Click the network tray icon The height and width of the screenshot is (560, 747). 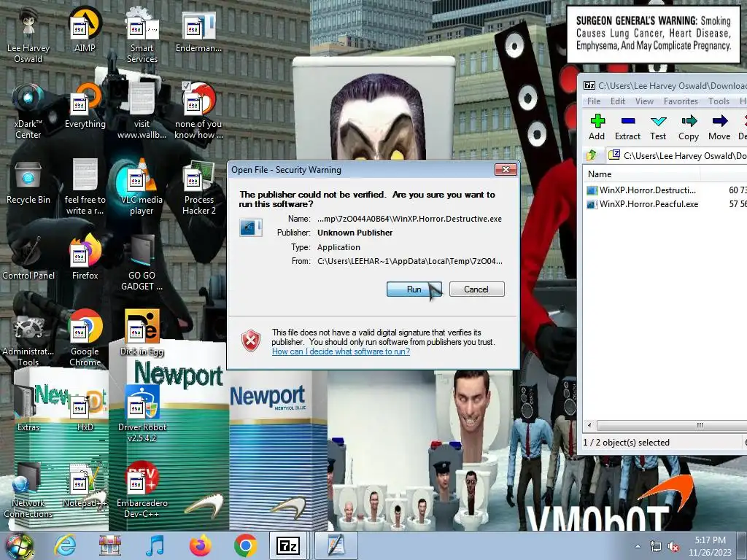[x=656, y=547]
